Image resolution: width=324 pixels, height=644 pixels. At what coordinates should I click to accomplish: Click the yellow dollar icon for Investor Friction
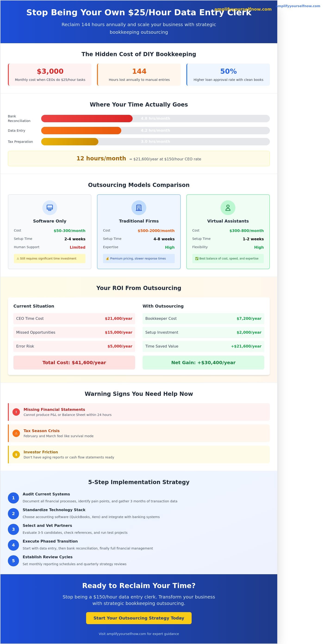(16, 455)
